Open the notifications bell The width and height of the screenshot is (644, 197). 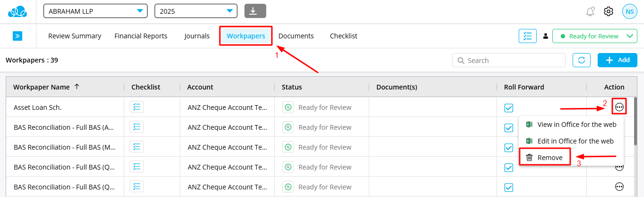point(590,11)
